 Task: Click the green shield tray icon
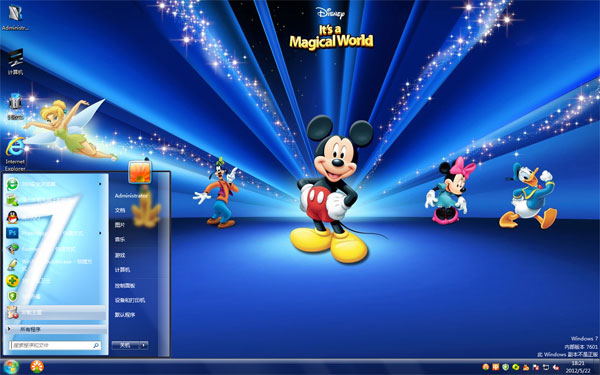[505, 367]
